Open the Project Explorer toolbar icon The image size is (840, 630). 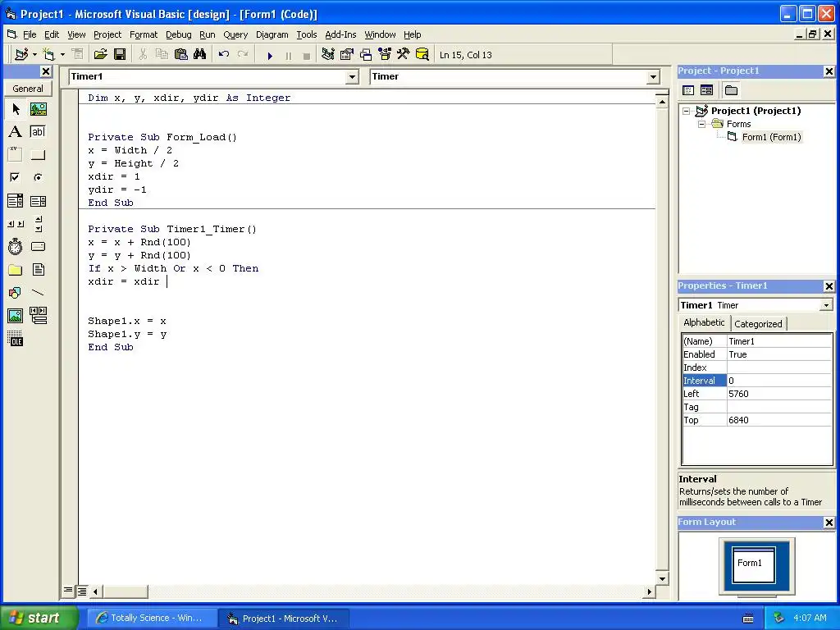click(x=328, y=55)
